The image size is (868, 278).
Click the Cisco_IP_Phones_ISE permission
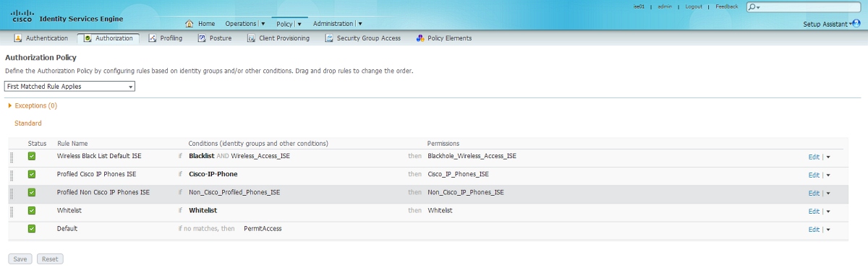click(x=458, y=174)
